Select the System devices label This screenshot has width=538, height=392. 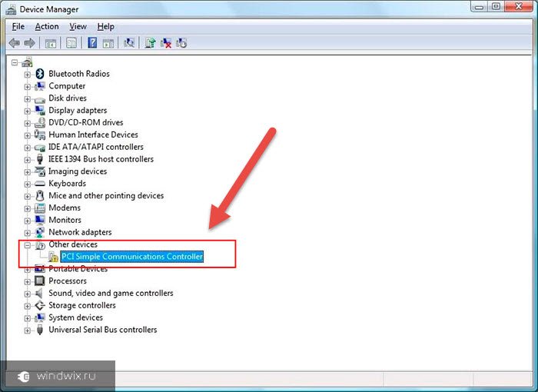click(x=76, y=317)
